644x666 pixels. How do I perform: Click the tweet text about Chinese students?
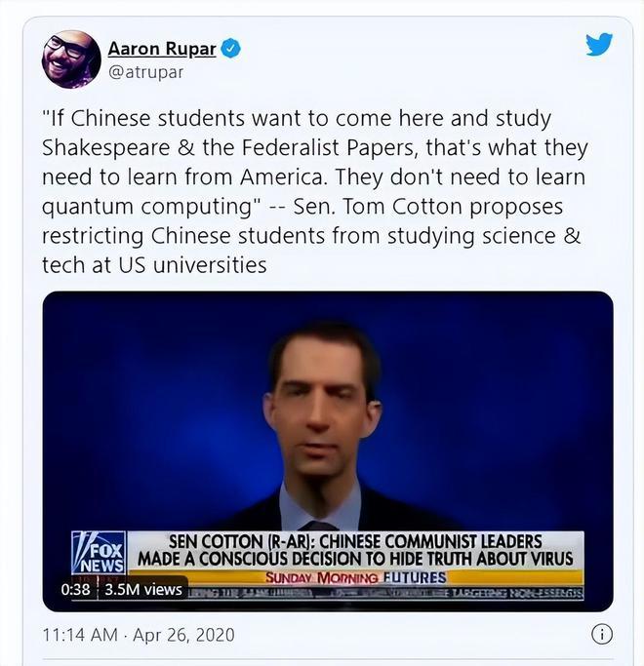tap(314, 191)
